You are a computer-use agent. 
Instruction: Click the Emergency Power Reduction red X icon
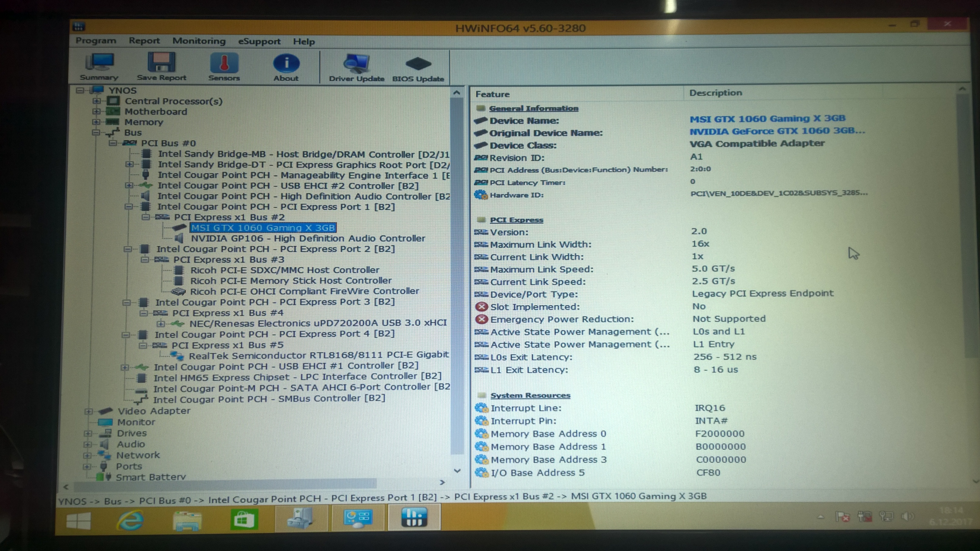[x=481, y=319]
